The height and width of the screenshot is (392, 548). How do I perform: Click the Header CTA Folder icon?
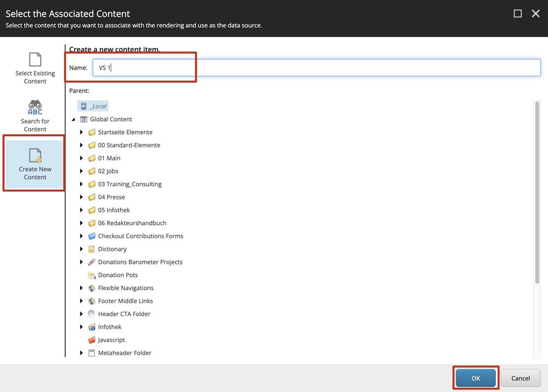coord(92,314)
